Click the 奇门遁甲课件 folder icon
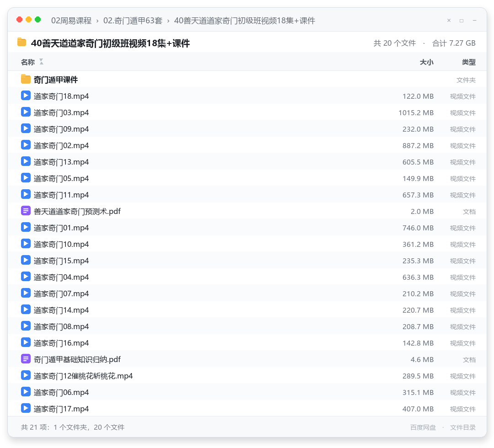 pyautogui.click(x=26, y=80)
